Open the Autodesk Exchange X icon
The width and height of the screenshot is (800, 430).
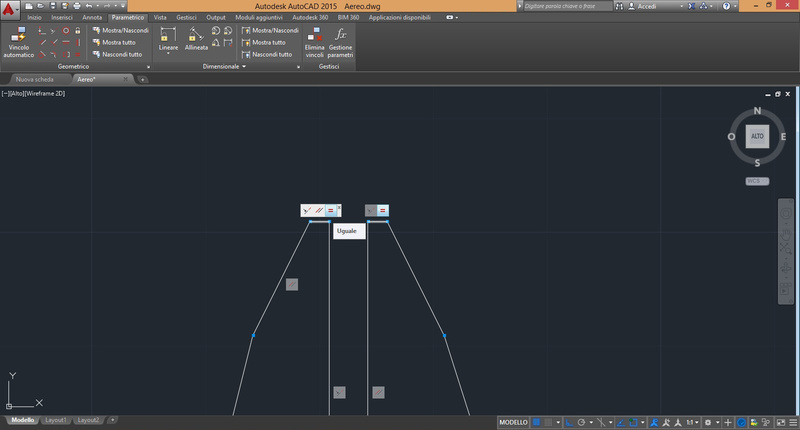click(691, 6)
